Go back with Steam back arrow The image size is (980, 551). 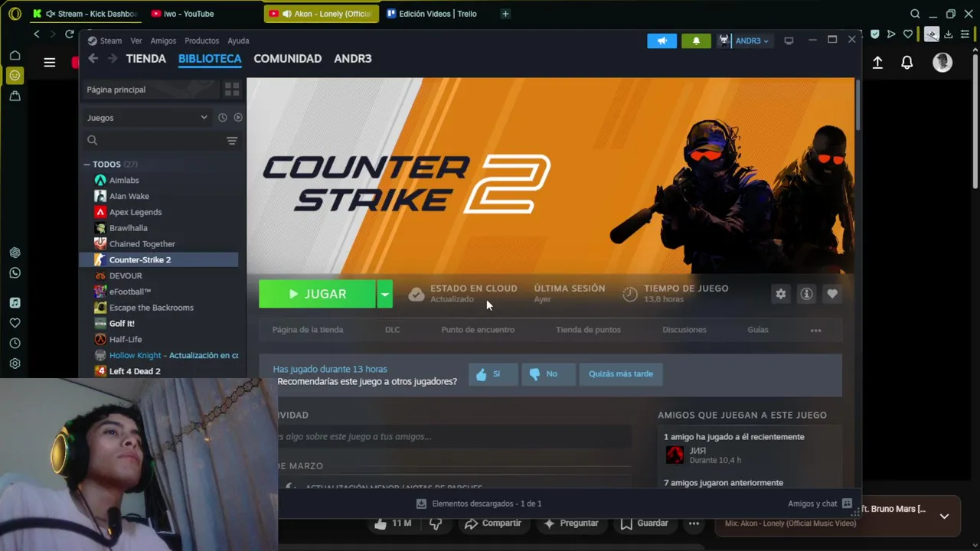click(x=93, y=59)
